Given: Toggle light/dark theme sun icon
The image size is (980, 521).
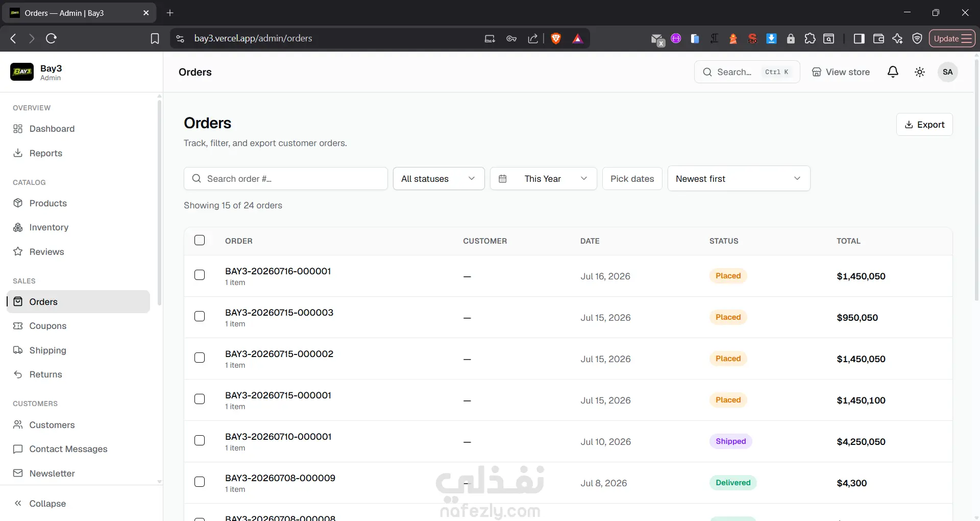Looking at the screenshot, I should coord(920,72).
